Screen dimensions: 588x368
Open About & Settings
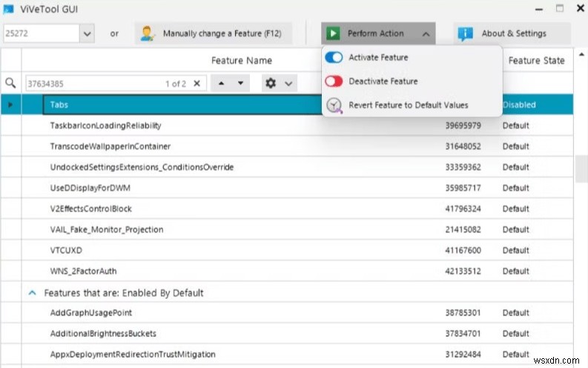pyautogui.click(x=512, y=33)
